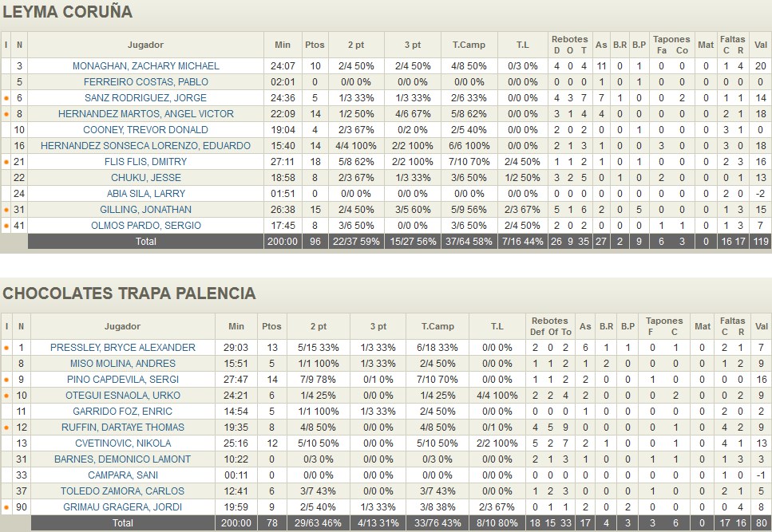
Task: Click the starter marker beside Gilling, Jonathan
Action: pos(6,210)
